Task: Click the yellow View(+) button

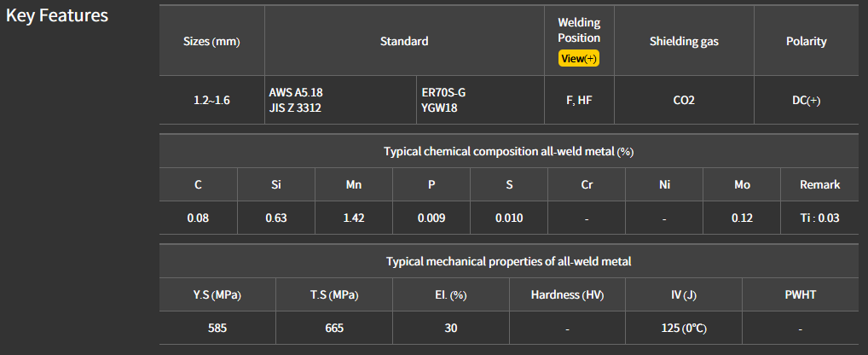Action: 579,58
